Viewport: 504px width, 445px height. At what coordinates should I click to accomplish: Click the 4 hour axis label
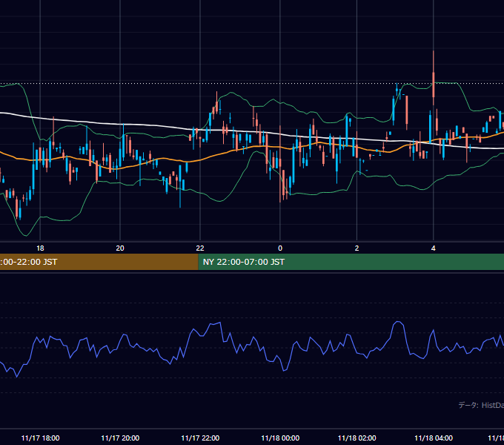[434, 248]
